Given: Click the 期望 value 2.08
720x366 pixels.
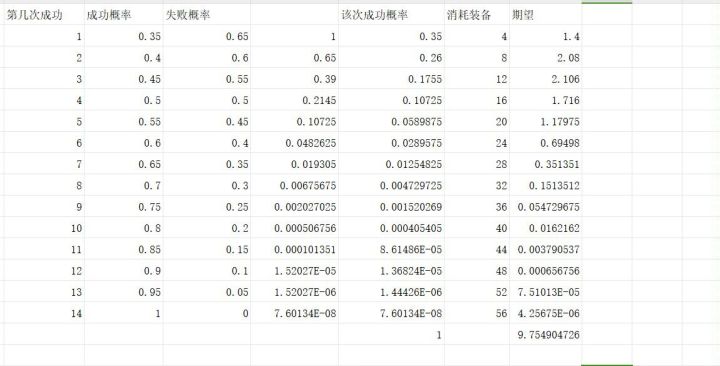Looking at the screenshot, I should point(546,57).
